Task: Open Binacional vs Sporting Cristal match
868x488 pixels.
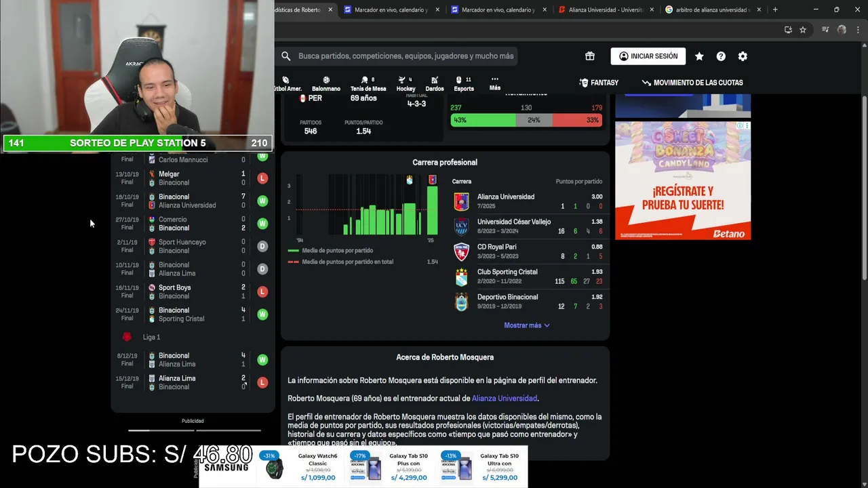Action: click(193, 314)
